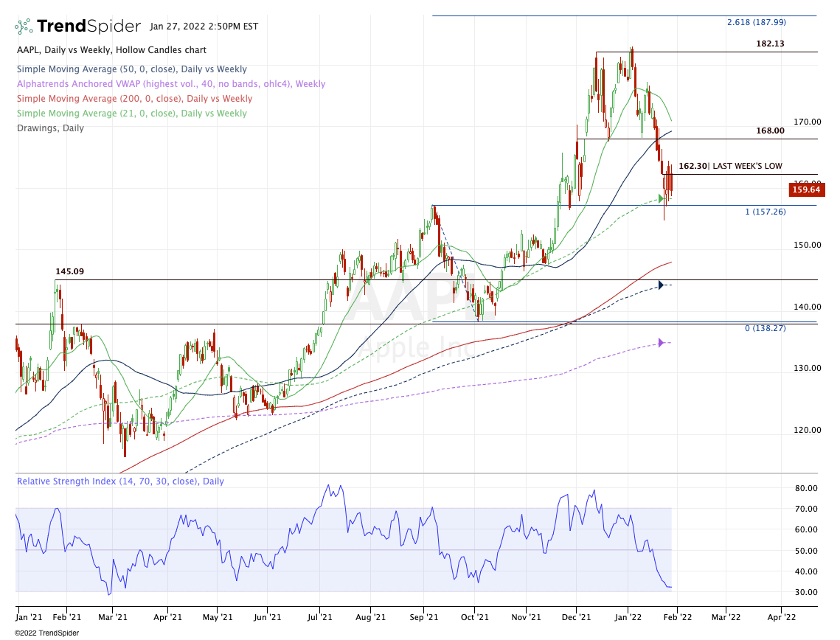The image size is (840, 640).
Task: Click the 50.00 RSI axis label
Action: (806, 551)
